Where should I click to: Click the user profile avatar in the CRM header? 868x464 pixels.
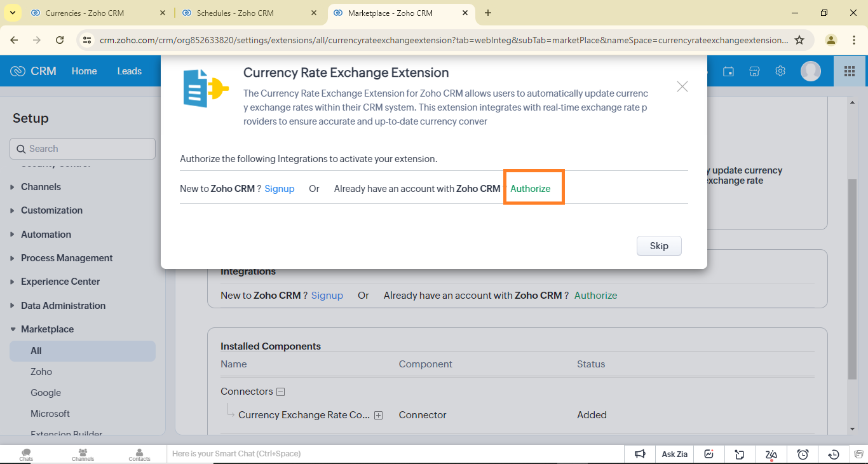tap(811, 71)
